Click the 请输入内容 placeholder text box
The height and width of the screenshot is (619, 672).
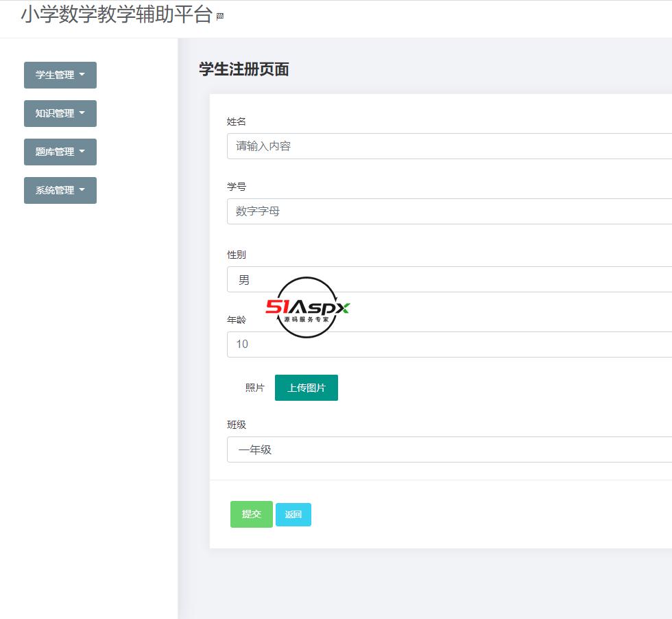tap(262, 145)
